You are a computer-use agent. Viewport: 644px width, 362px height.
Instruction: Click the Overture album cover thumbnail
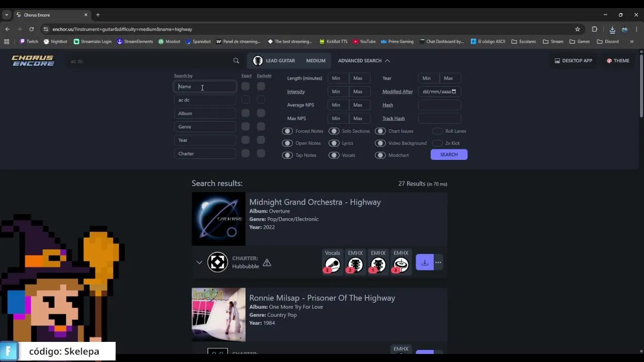[x=218, y=219]
